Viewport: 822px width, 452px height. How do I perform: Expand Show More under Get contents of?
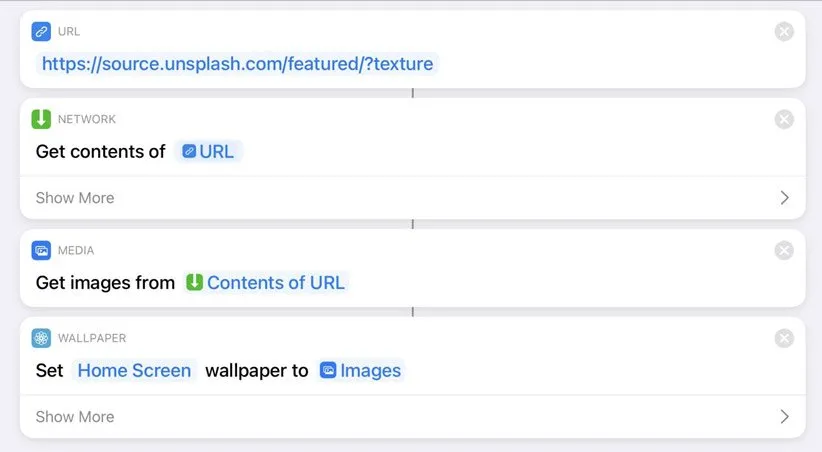(x=75, y=198)
